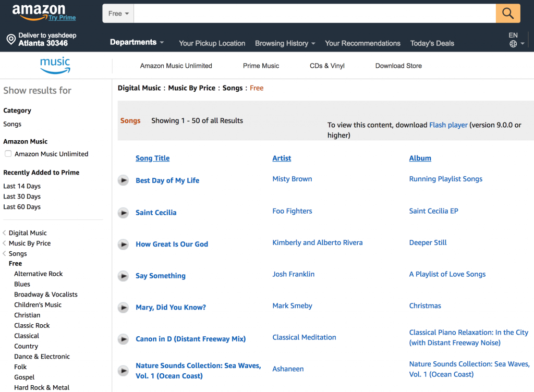Switch to Download Store tab
534x392 pixels.
pos(398,66)
